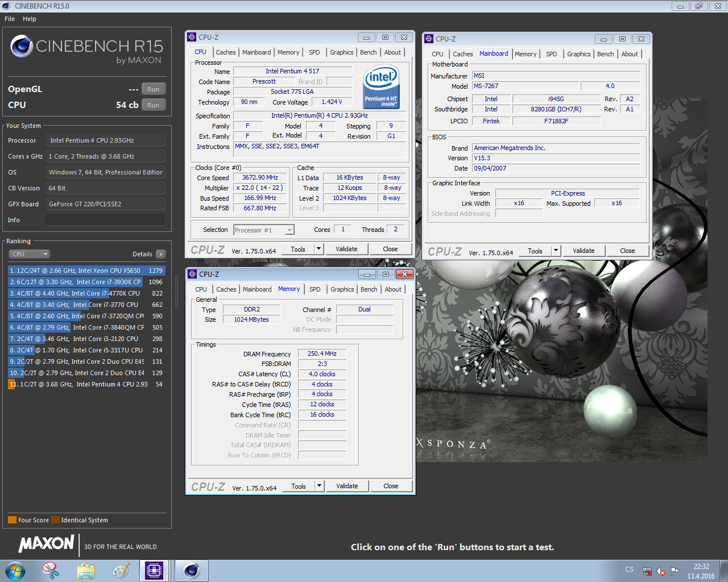Image resolution: width=728 pixels, height=582 pixels.
Task: Click the volume tray icon
Action: point(661,571)
